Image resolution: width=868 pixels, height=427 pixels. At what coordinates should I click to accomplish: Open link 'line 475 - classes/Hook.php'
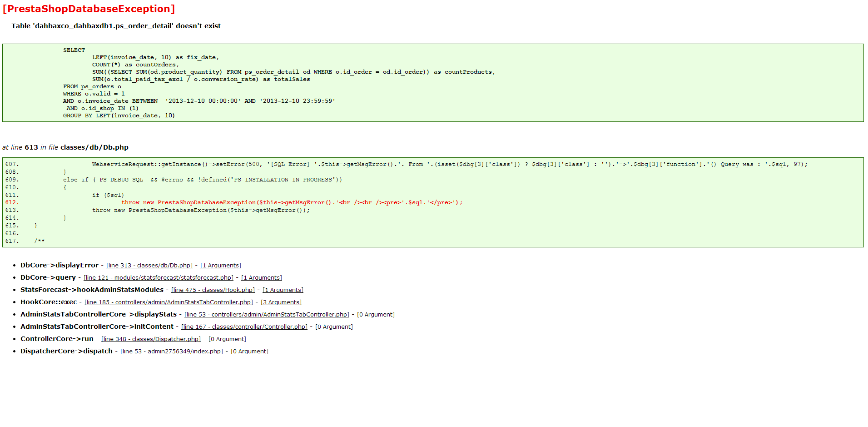coord(213,290)
